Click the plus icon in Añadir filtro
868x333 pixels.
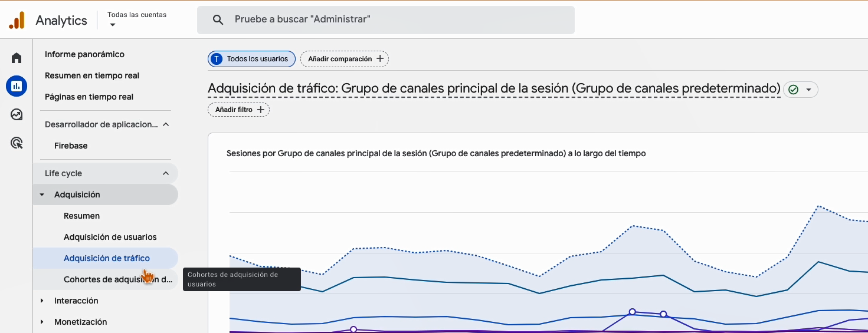click(x=260, y=110)
